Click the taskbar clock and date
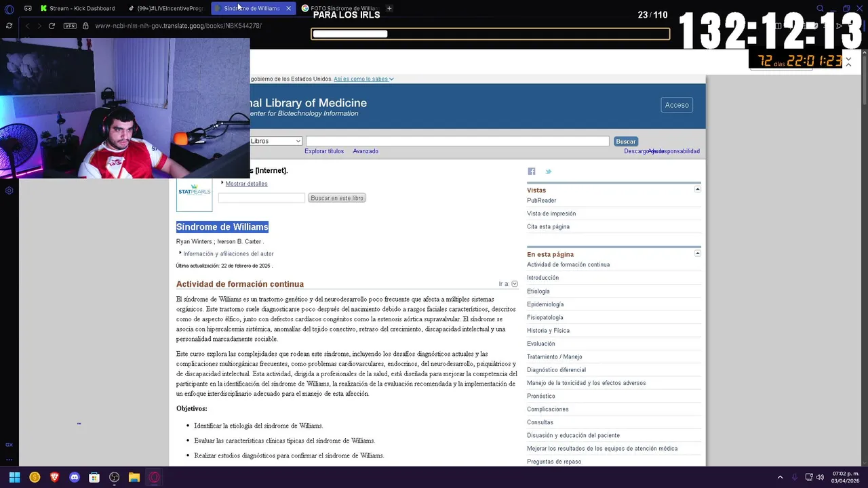This screenshot has width=868, height=488. coord(845,477)
